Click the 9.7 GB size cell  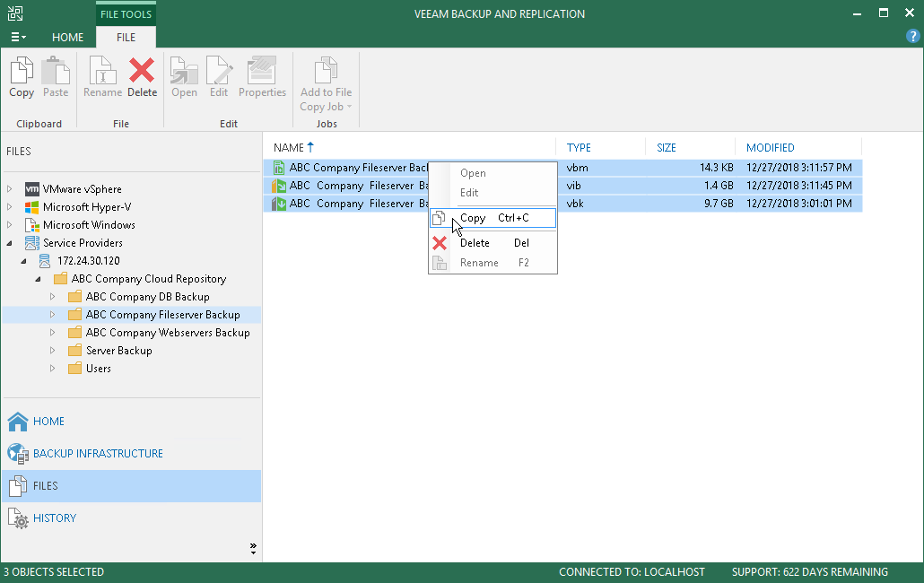tap(719, 204)
